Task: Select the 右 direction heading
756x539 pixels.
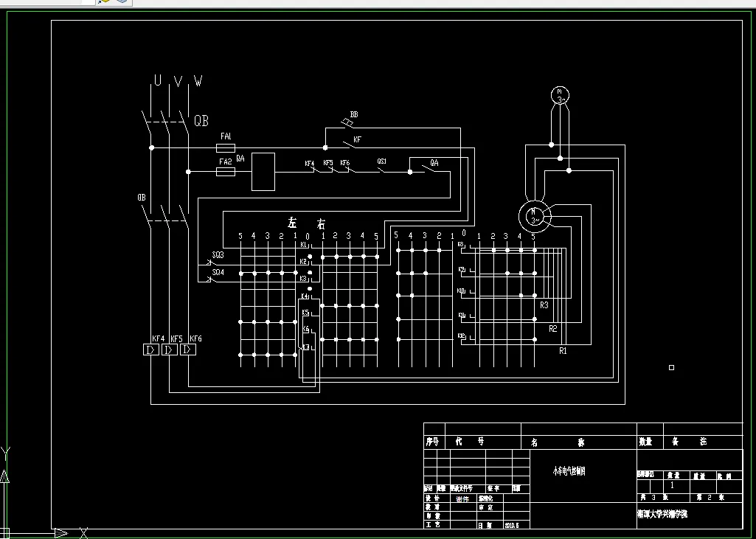Action: pos(321,223)
